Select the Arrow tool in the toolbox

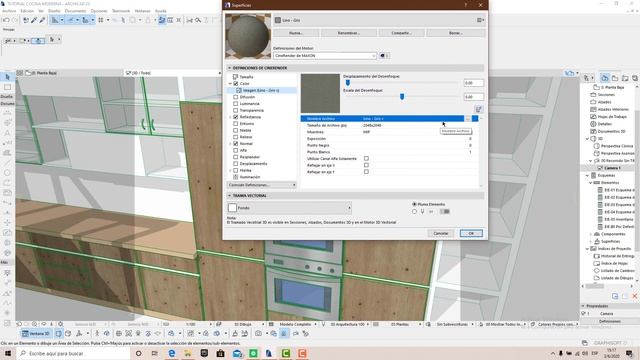tap(7, 77)
